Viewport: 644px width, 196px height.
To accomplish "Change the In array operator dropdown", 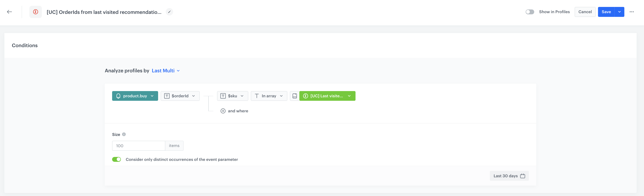I will tap(269, 96).
